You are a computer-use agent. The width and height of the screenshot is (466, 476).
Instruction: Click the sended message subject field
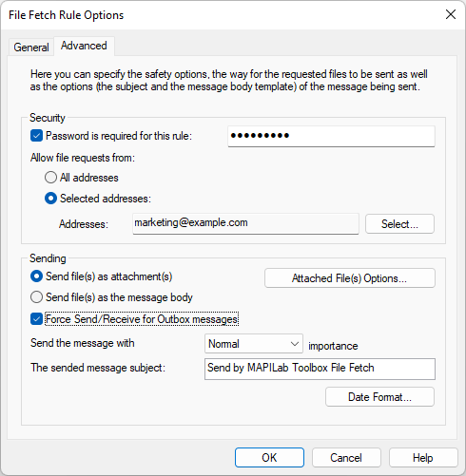(320, 369)
